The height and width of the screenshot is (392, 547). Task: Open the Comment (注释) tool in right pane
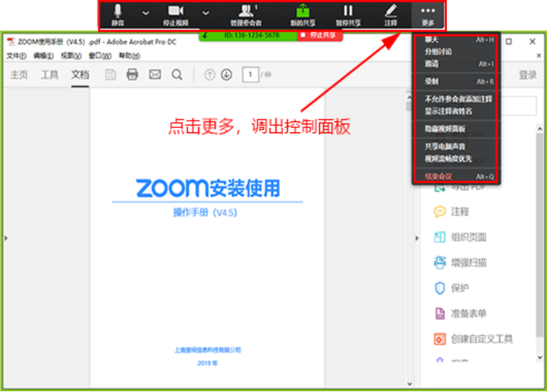click(452, 212)
